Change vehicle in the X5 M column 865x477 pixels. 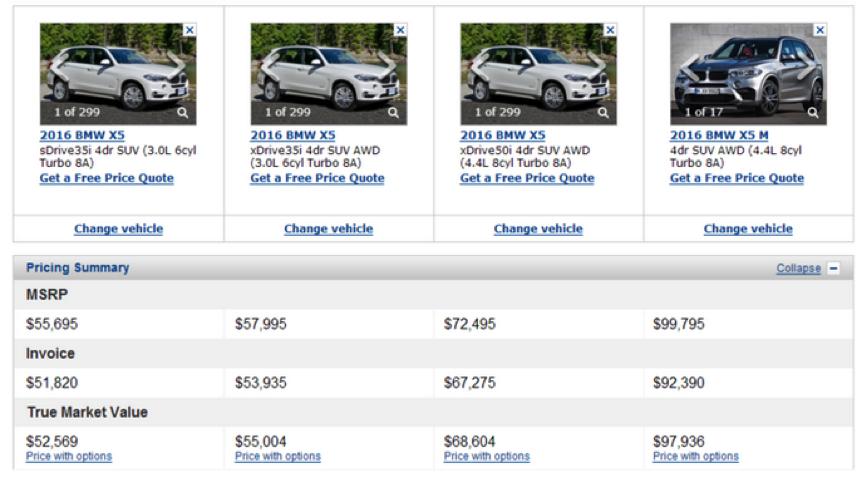(748, 229)
